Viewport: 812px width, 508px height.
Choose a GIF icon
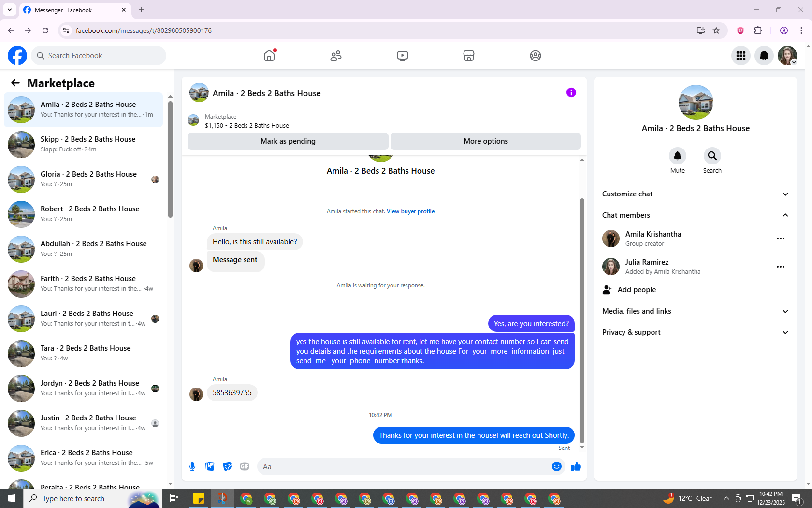[x=245, y=466]
